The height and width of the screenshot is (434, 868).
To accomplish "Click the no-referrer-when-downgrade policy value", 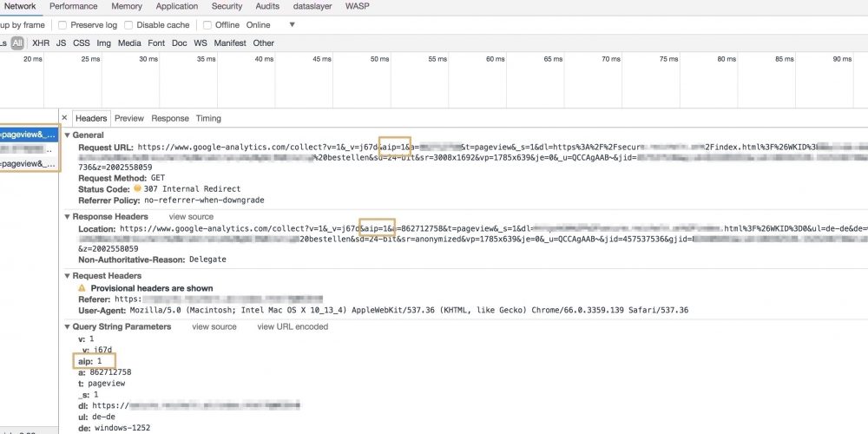I will 204,200.
